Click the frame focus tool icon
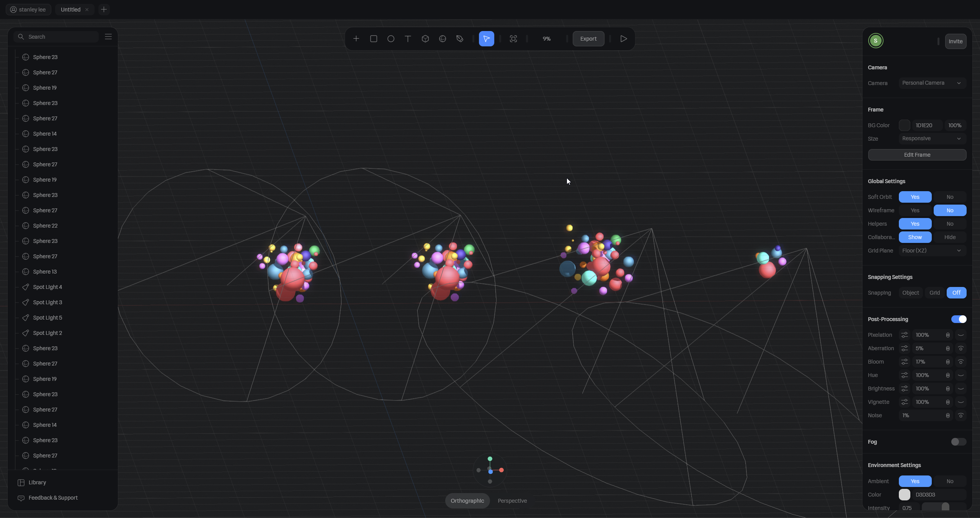The width and height of the screenshot is (980, 518). coord(513,39)
